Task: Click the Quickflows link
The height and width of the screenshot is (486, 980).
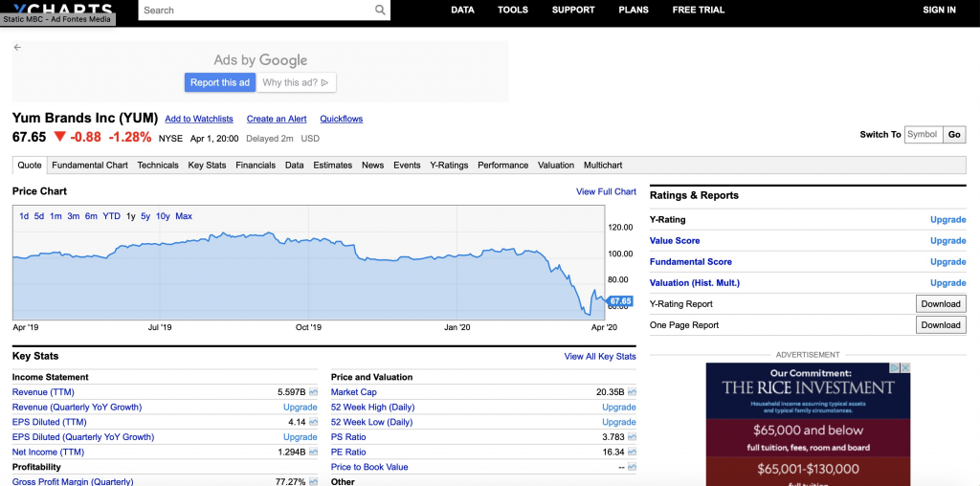Action: click(342, 119)
